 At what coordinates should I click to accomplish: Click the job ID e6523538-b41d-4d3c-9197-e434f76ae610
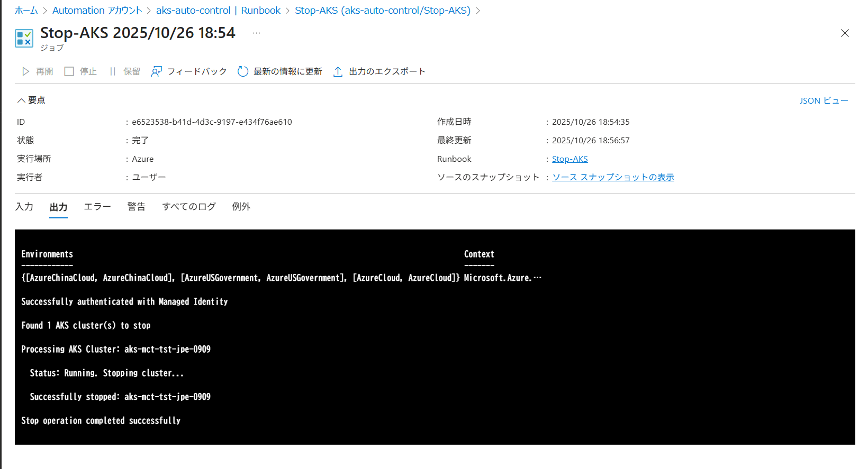tap(212, 122)
